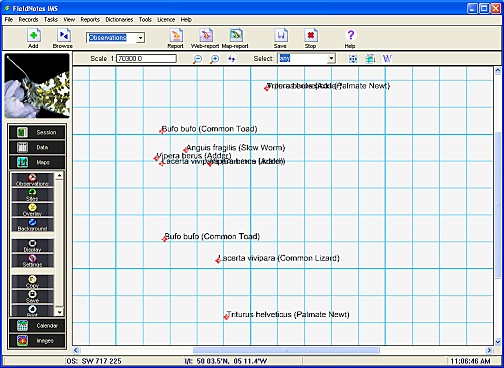
Task: Switch to the Calendar panel
Action: pyautogui.click(x=37, y=326)
